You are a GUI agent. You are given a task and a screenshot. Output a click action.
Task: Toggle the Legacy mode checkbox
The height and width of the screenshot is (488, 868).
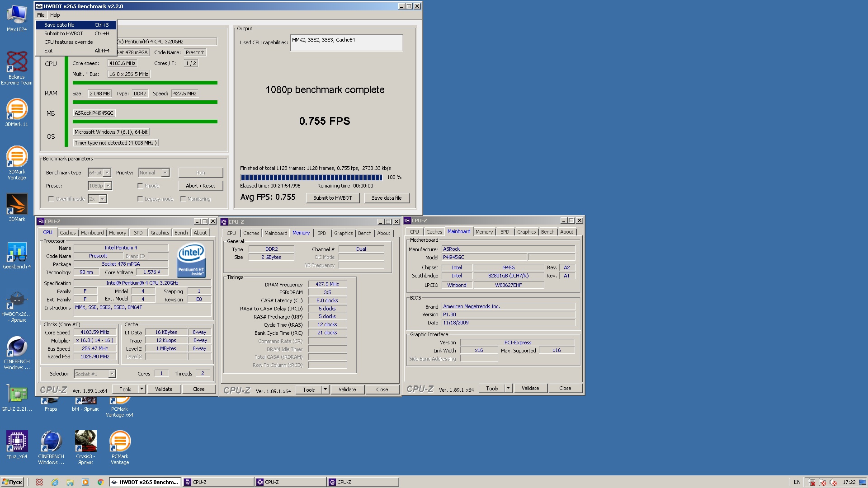click(140, 199)
